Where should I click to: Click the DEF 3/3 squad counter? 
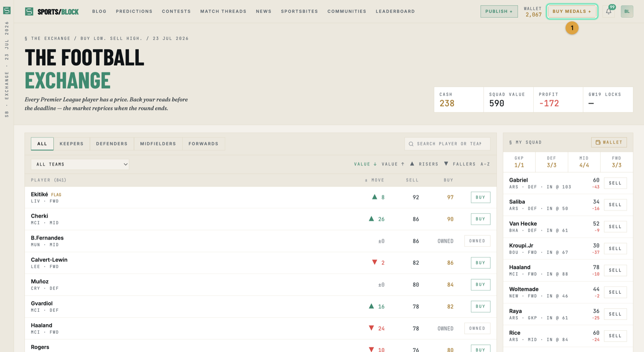pyautogui.click(x=552, y=162)
